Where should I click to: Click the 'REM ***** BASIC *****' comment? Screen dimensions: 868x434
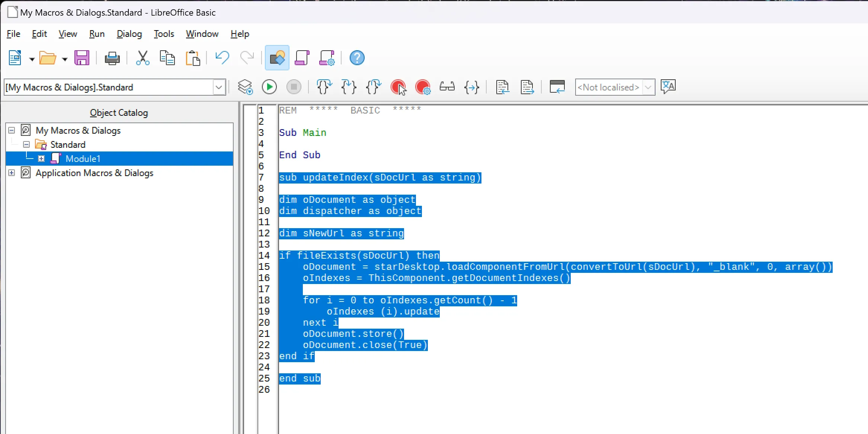(x=350, y=110)
